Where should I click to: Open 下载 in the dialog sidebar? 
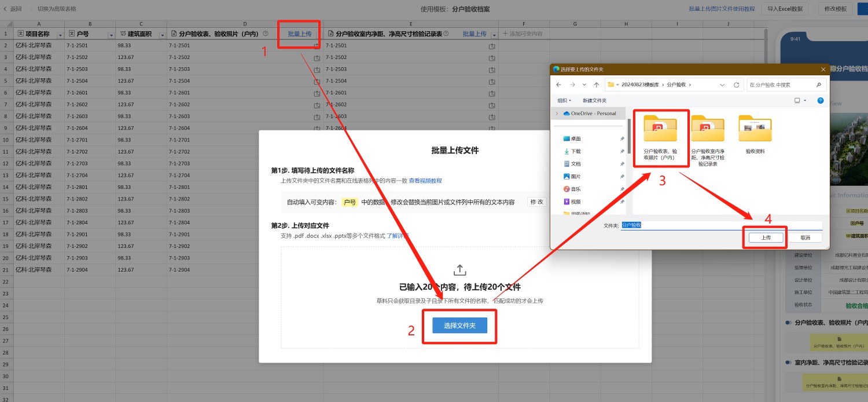coord(576,151)
